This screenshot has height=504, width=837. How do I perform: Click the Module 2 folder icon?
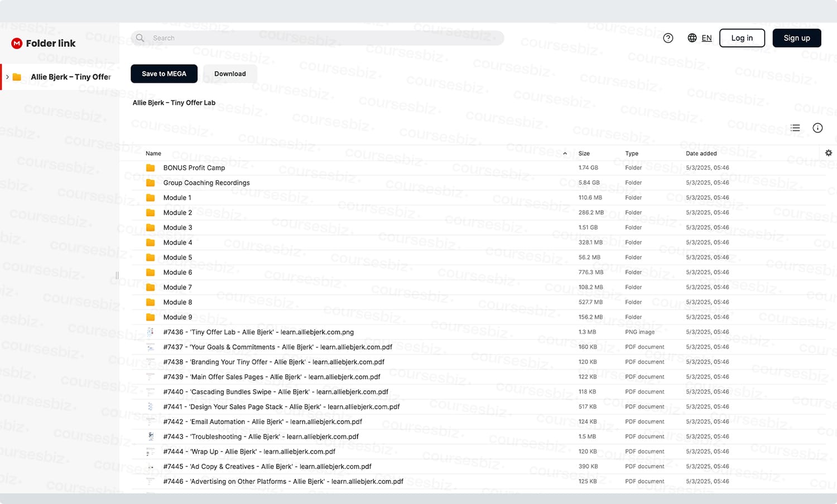150,212
